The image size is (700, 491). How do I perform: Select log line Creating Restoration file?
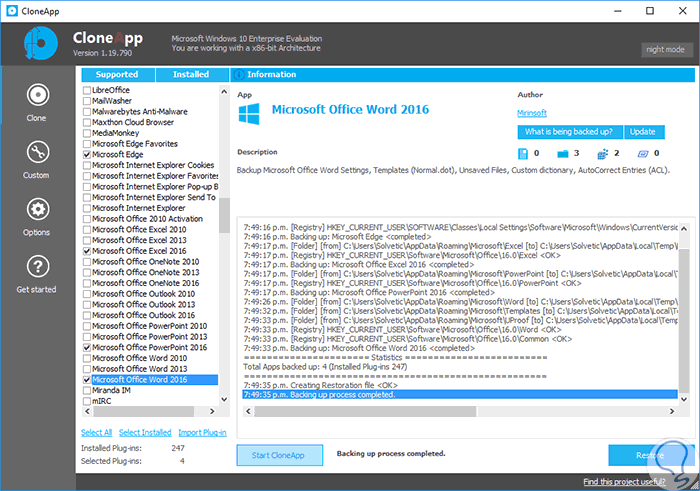point(321,385)
